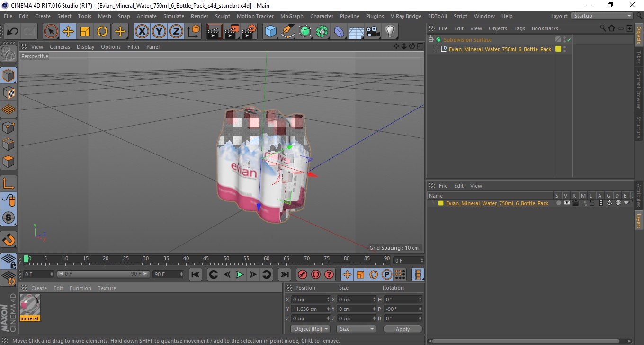This screenshot has width=644, height=345.
Task: Switch the coordinate system icon
Action: click(x=194, y=32)
